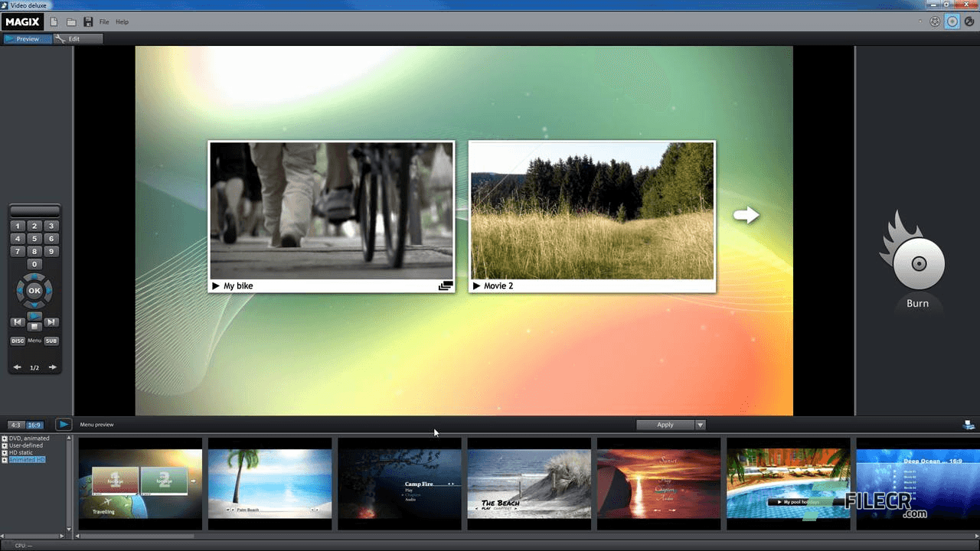Open an existing project with the folder icon
Viewport: 980px width, 551px height.
(x=70, y=21)
